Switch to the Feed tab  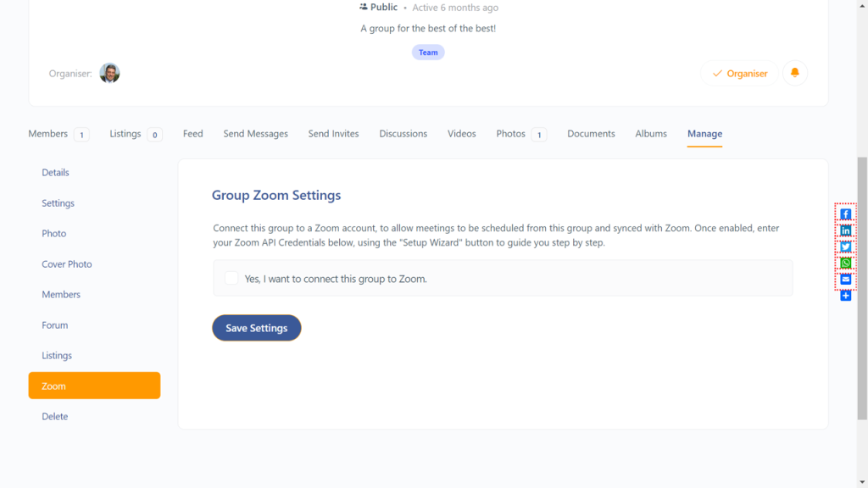(192, 134)
